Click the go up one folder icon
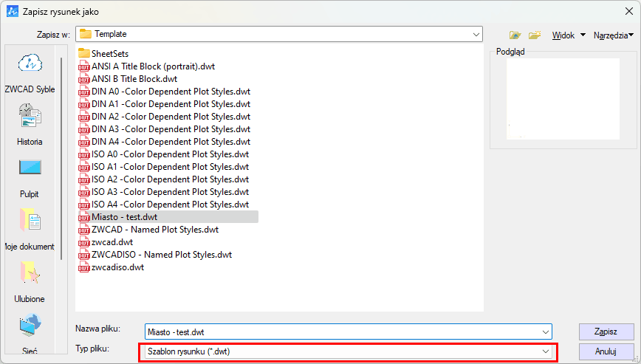The image size is (641, 364). pyautogui.click(x=515, y=35)
